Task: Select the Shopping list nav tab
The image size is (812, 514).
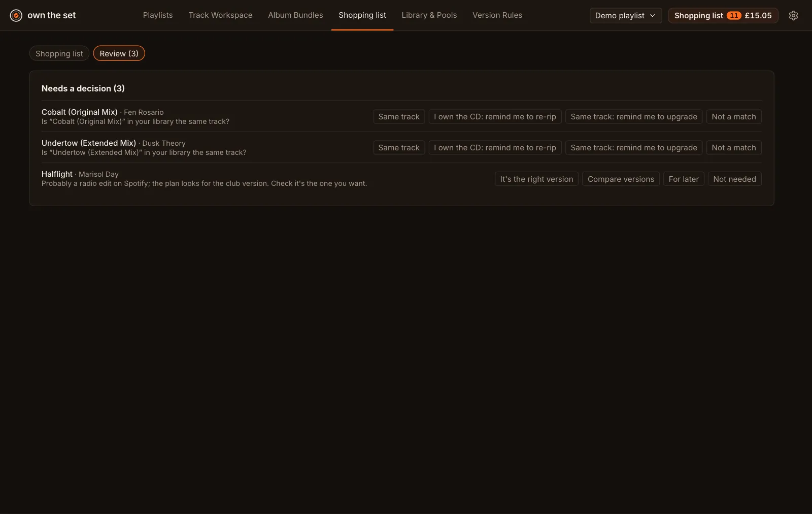Action: pos(362,15)
